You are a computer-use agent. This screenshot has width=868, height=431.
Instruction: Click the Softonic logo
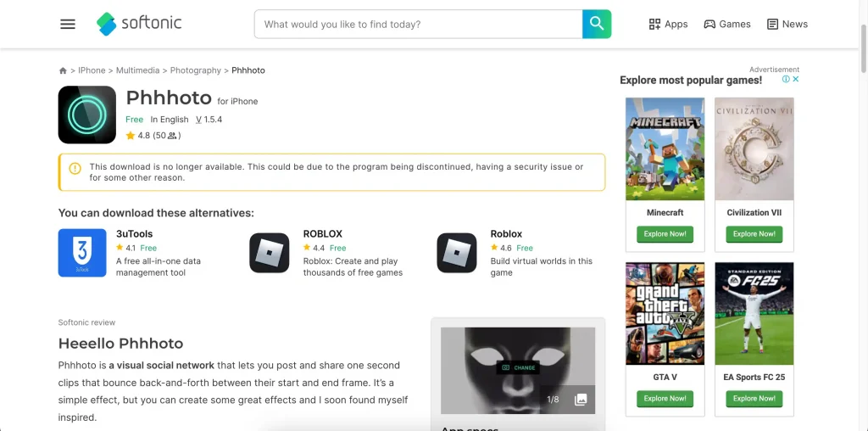(x=139, y=24)
